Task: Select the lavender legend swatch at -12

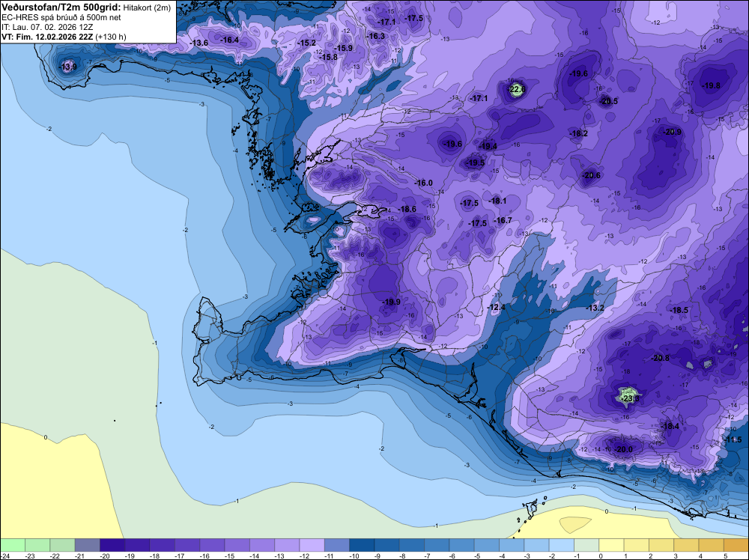Action: (312, 545)
